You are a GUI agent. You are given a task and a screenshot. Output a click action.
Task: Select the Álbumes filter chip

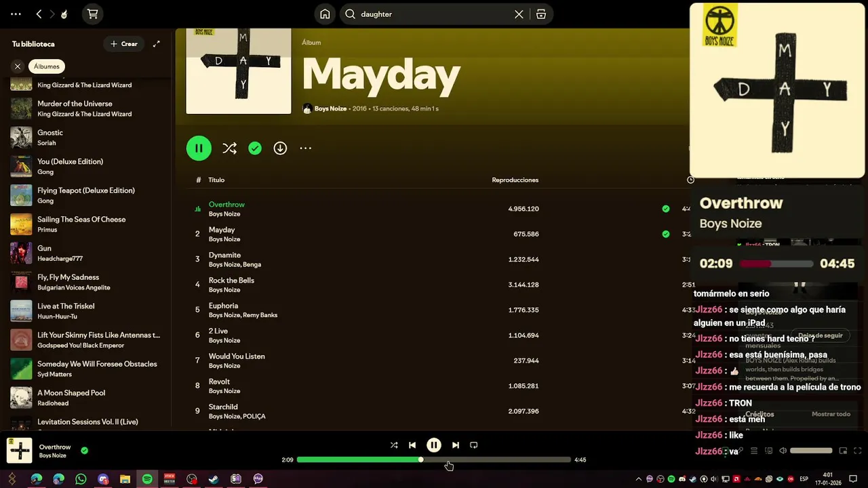[47, 66]
